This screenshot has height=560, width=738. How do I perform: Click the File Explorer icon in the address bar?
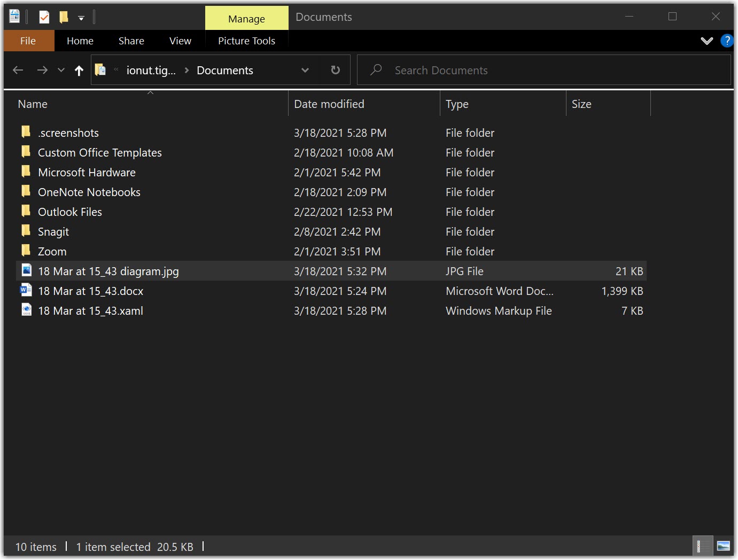[x=100, y=69]
